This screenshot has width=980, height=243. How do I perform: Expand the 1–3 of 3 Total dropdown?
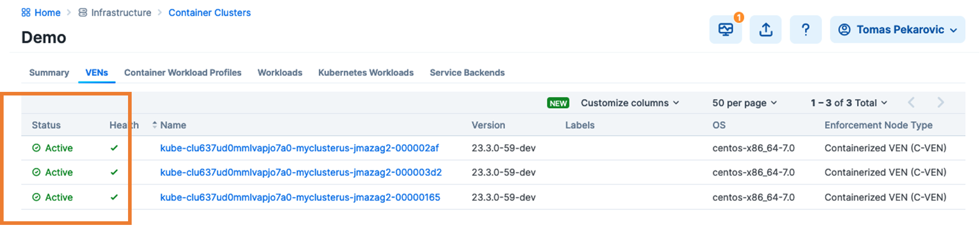pyautogui.click(x=848, y=103)
